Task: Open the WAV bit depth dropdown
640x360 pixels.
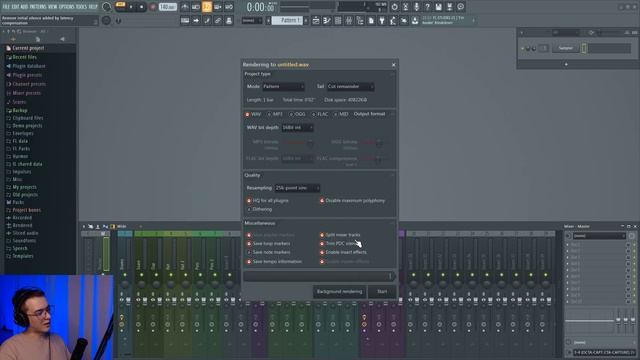Action: coord(297,128)
